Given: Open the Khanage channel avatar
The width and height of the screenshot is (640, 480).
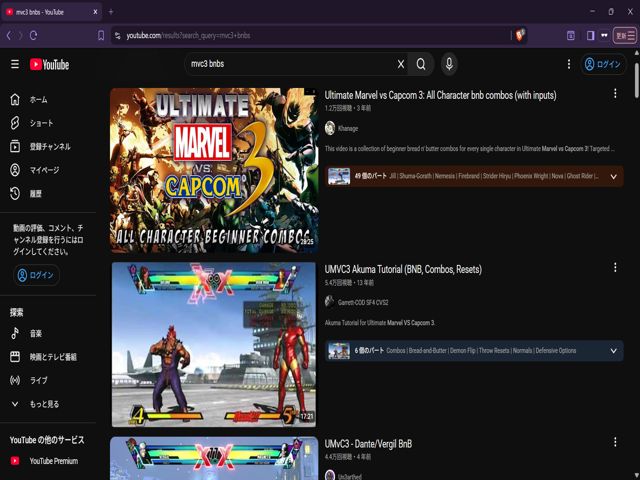Looking at the screenshot, I should pyautogui.click(x=330, y=128).
